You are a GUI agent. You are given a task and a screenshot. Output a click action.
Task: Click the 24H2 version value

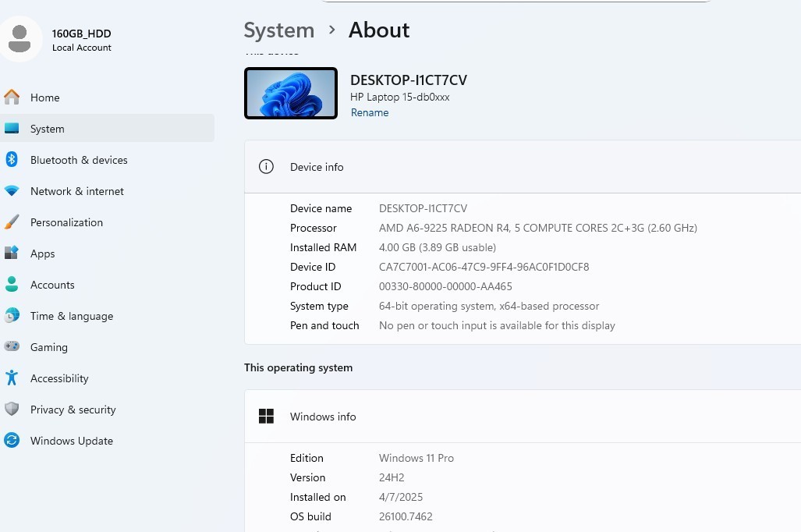pos(392,477)
